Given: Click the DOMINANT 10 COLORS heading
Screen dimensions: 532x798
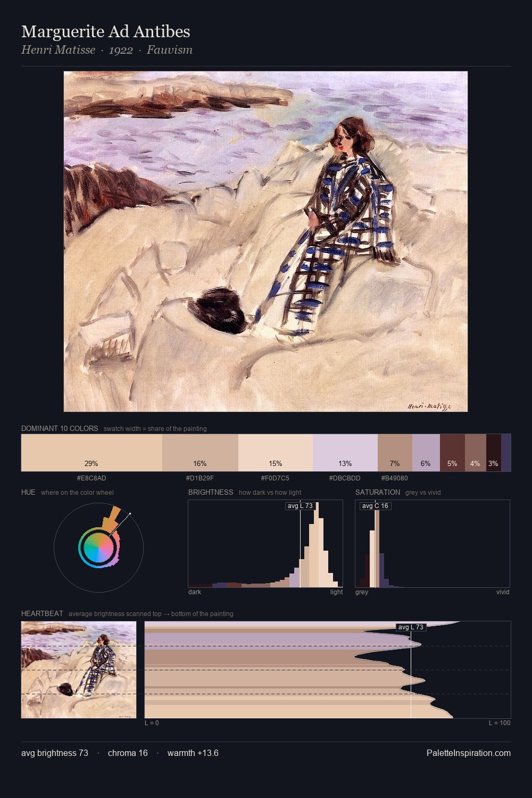Looking at the screenshot, I should (x=60, y=428).
